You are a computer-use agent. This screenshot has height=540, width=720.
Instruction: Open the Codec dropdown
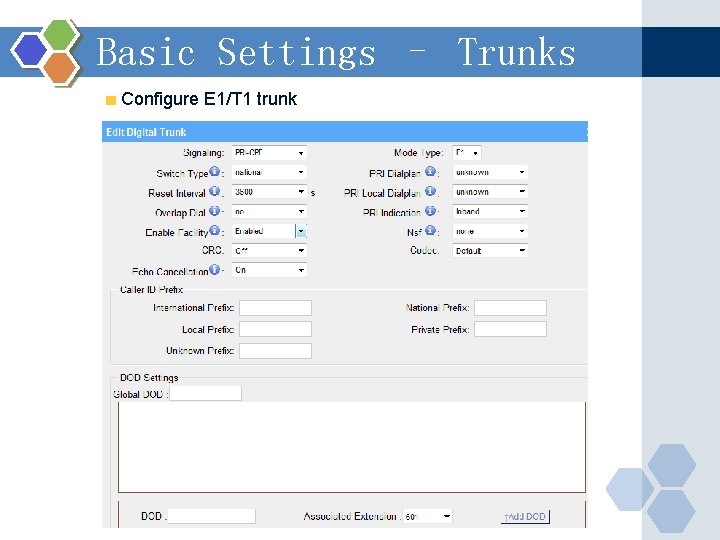(490, 250)
